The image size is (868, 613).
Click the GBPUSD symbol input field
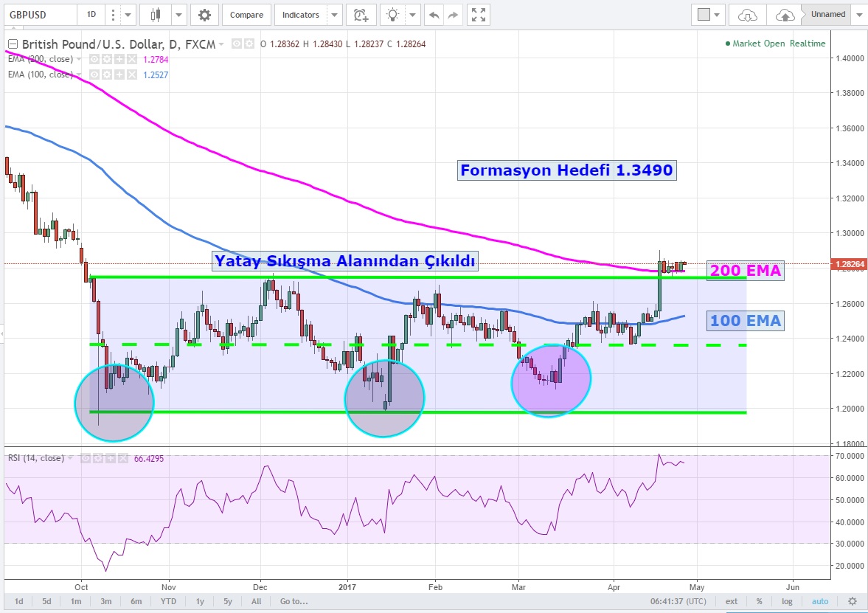click(40, 15)
